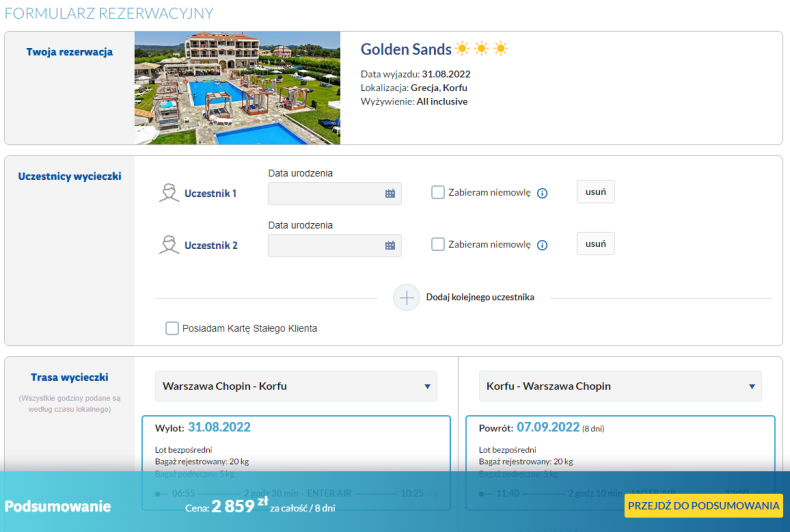The width and height of the screenshot is (790, 532).
Task: Click the Uczestnik 1 person icon
Action: click(x=169, y=193)
